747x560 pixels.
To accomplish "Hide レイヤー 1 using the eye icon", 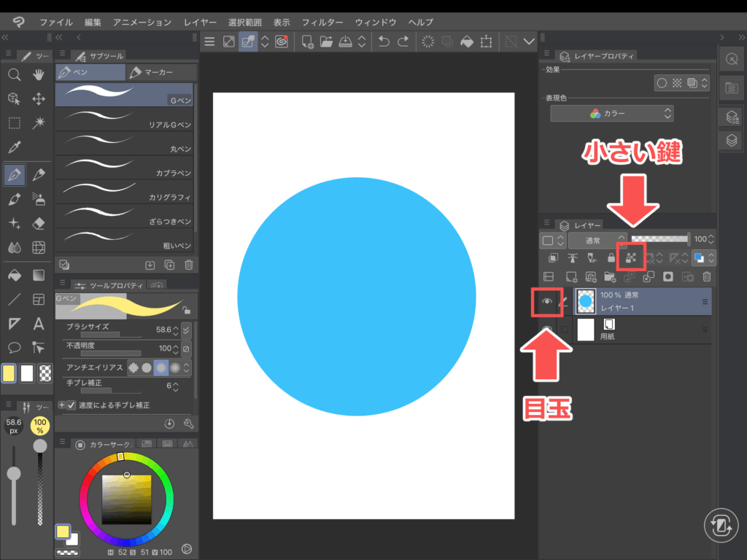I will [547, 302].
